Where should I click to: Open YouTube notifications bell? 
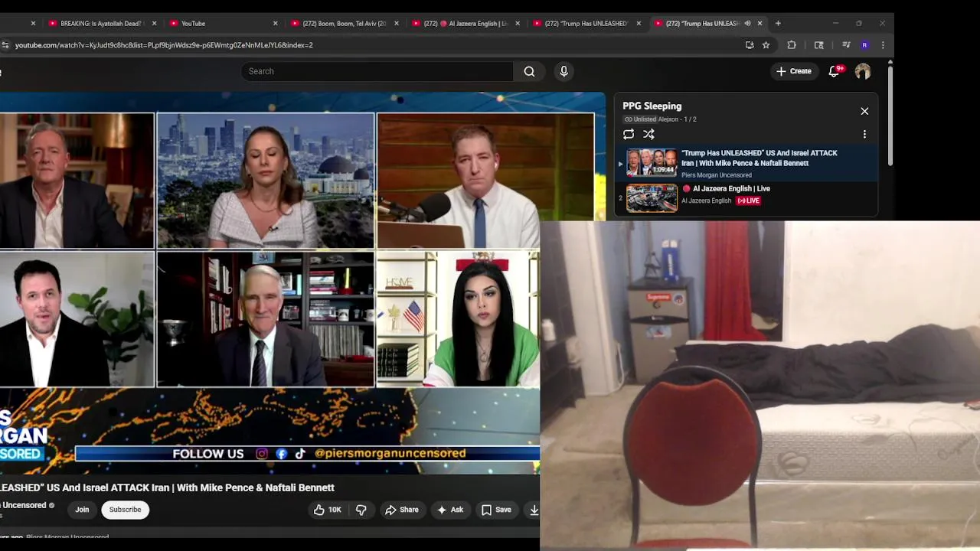(x=835, y=71)
